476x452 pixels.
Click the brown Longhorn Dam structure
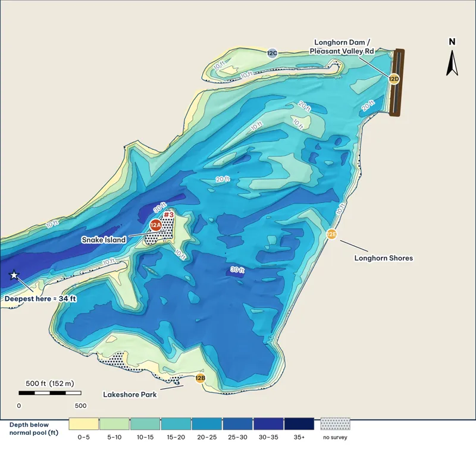(x=396, y=82)
